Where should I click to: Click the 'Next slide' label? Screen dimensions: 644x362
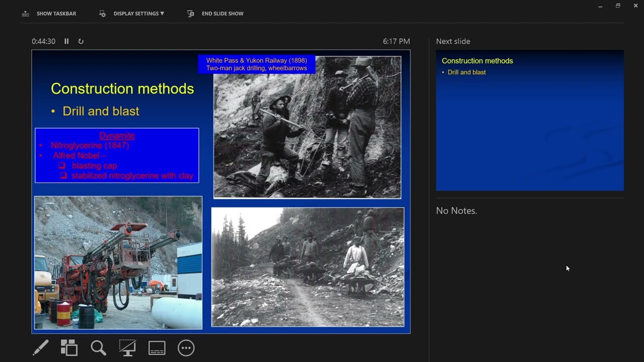453,41
